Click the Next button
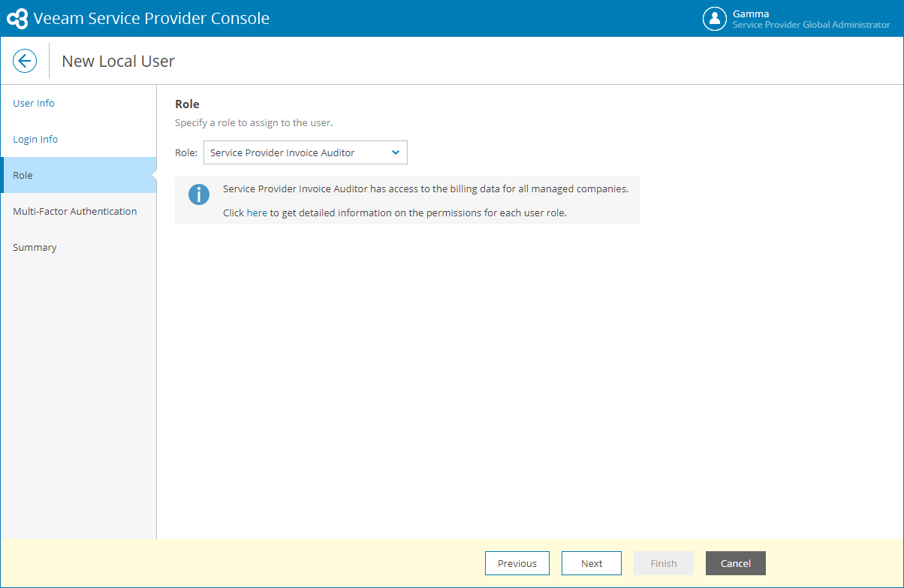This screenshot has width=904, height=588. point(592,563)
